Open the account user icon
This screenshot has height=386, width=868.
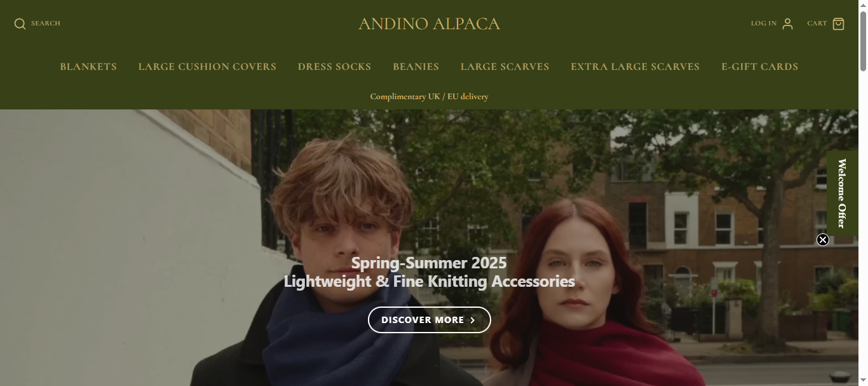(787, 24)
